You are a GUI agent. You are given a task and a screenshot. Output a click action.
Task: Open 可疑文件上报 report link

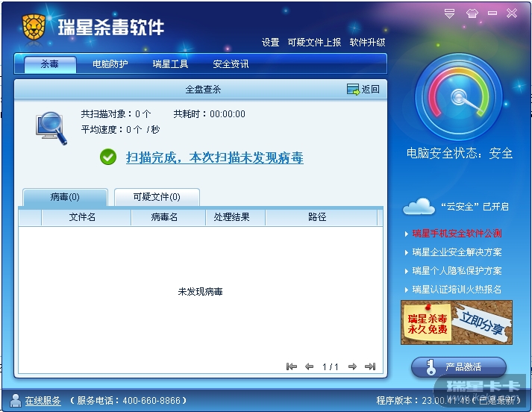click(314, 43)
